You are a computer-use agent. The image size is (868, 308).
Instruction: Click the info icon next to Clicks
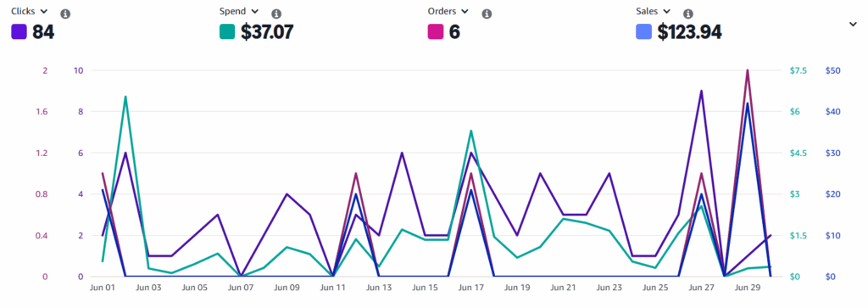(x=65, y=14)
